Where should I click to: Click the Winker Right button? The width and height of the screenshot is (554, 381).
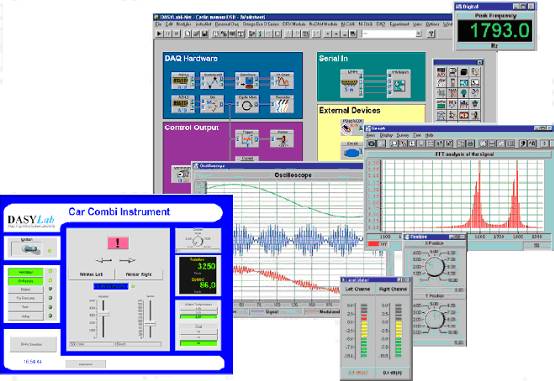(139, 274)
